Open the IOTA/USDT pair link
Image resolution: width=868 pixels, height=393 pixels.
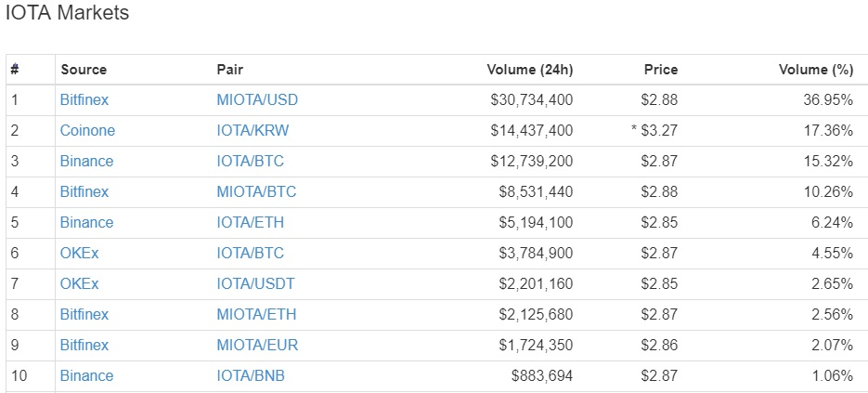[x=255, y=283]
